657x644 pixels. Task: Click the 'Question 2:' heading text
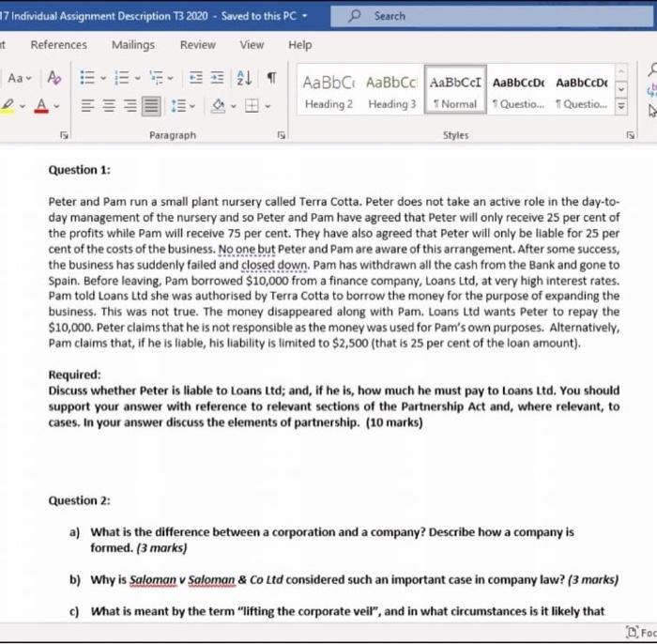(x=79, y=500)
